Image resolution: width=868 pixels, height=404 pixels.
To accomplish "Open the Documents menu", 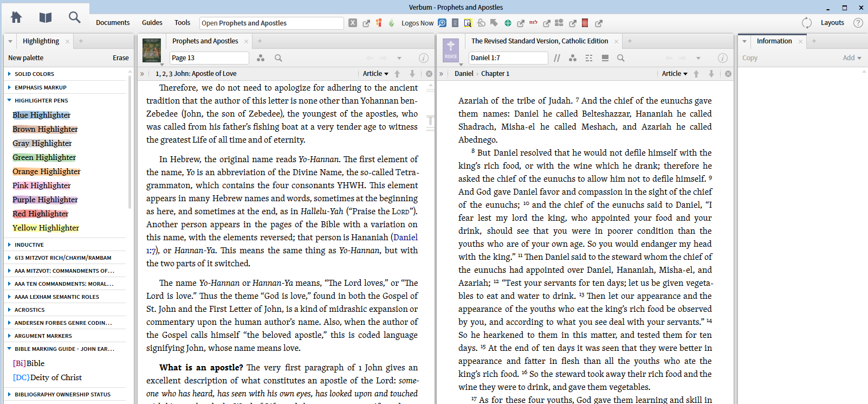I will pos(113,23).
